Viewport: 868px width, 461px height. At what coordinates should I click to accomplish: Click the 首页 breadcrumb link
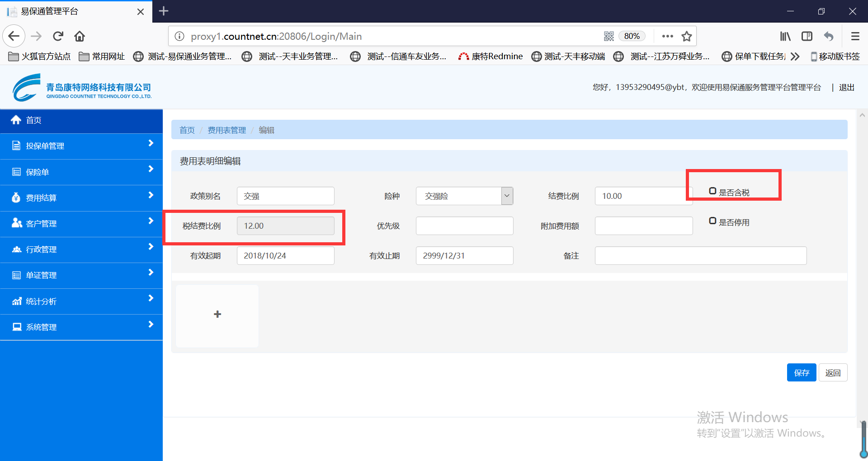[187, 130]
